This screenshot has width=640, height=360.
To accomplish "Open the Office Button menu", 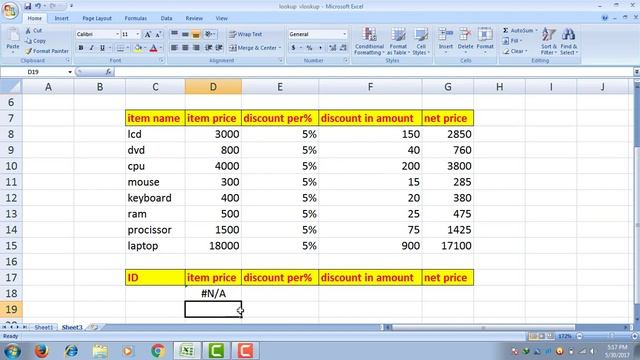I will [10, 10].
